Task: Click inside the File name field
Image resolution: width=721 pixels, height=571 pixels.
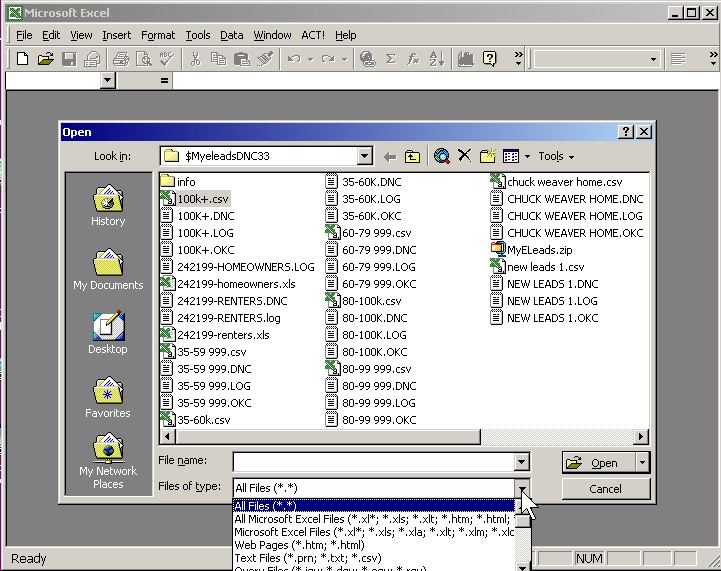Action: [x=374, y=462]
